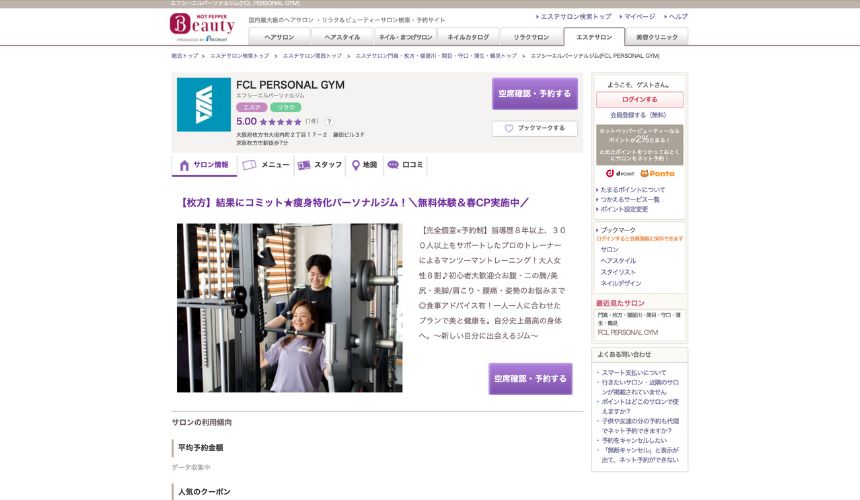This screenshot has height=500, width=860.
Task: Open the ネイル・まつげサロン tab
Action: [405, 37]
